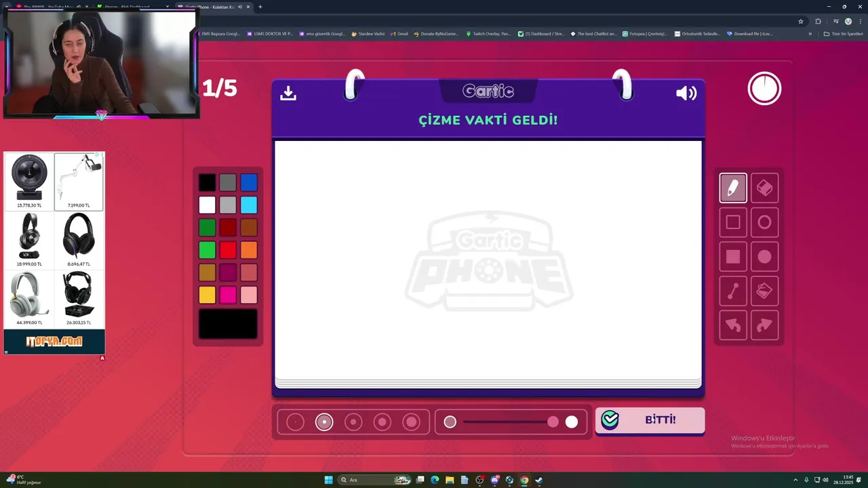This screenshot has width=868, height=488.
Task: Select the fourth brush size
Action: point(382,422)
